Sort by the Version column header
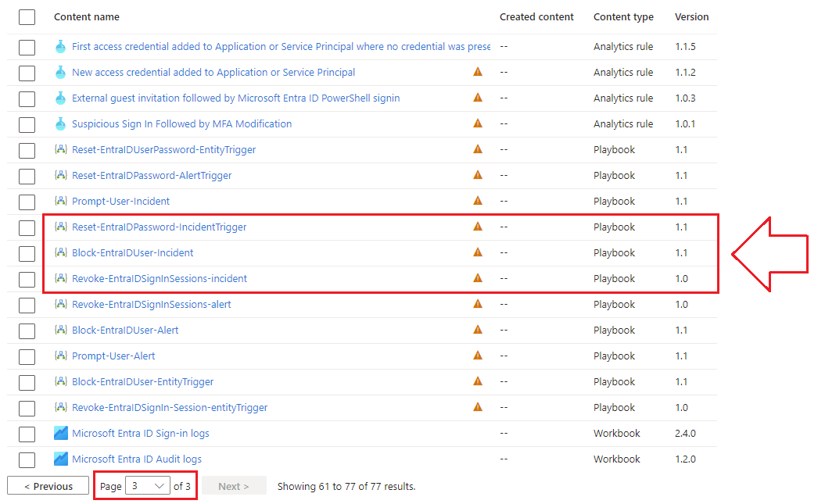 pyautogui.click(x=691, y=17)
